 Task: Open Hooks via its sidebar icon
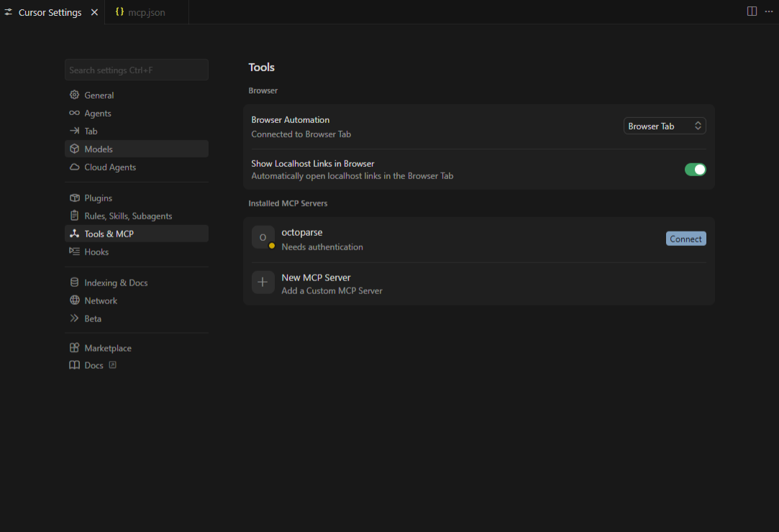[74, 252]
